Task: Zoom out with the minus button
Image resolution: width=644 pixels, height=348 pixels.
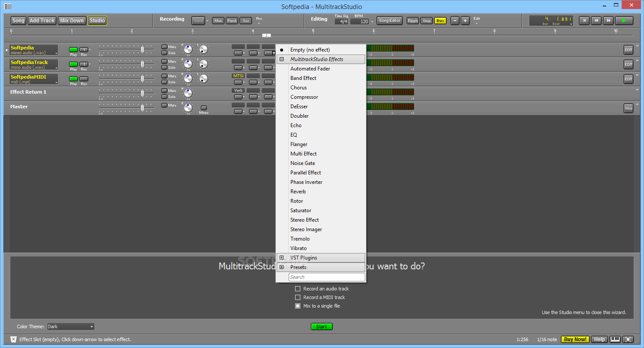Action: [455, 21]
